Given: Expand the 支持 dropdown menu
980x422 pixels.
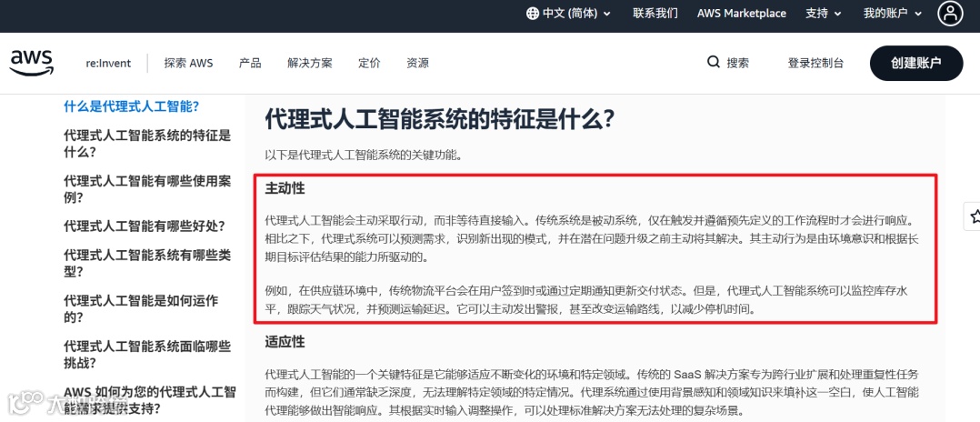Looking at the screenshot, I should pyautogui.click(x=824, y=13).
